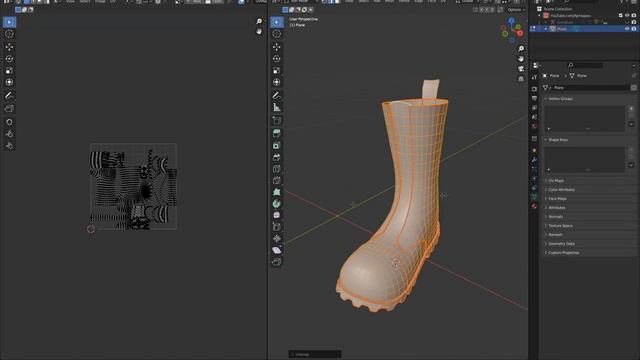Viewport: 640px width, 360px height.
Task: Select the Rotate tool in 3D viewport
Action: (x=277, y=59)
